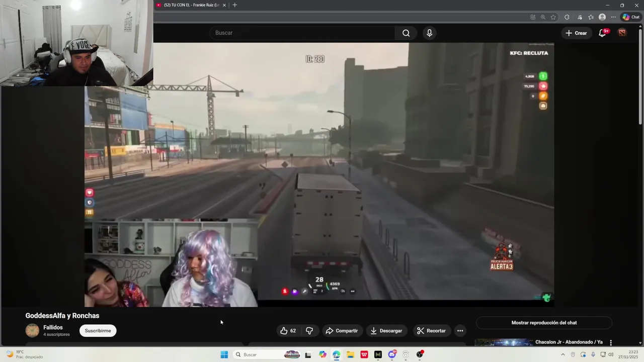Screen dimensions: 644x362
Task: Open Edge Copilot Chat button
Action: (x=631, y=17)
